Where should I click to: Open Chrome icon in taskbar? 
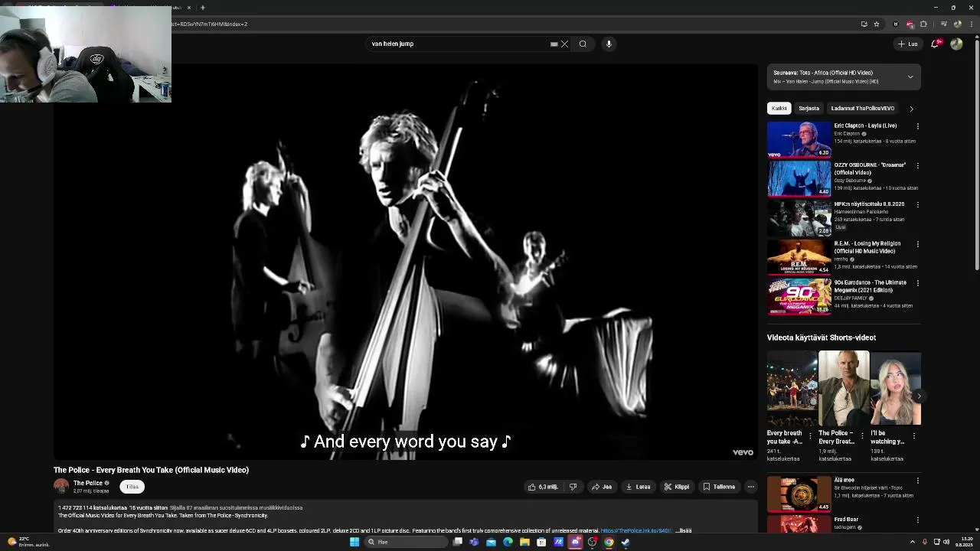(609, 542)
